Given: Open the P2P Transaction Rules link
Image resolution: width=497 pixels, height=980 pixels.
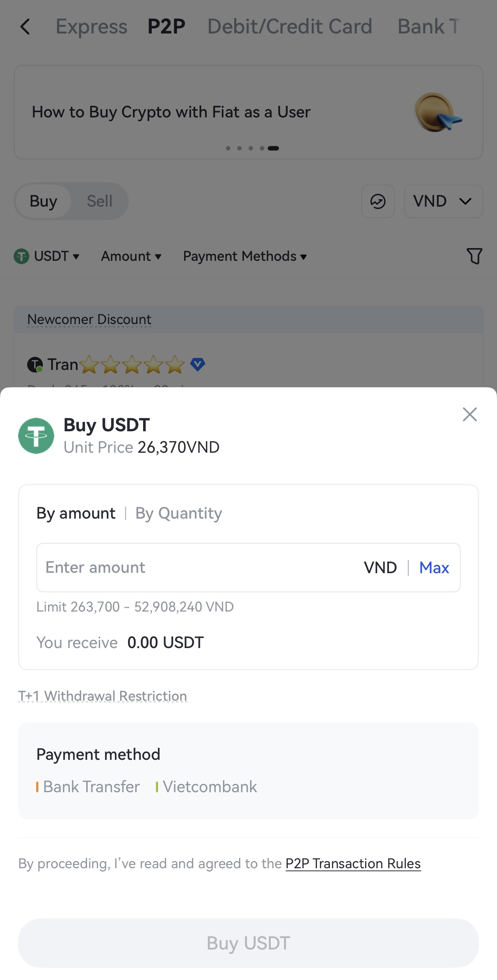Looking at the screenshot, I should 353,864.
